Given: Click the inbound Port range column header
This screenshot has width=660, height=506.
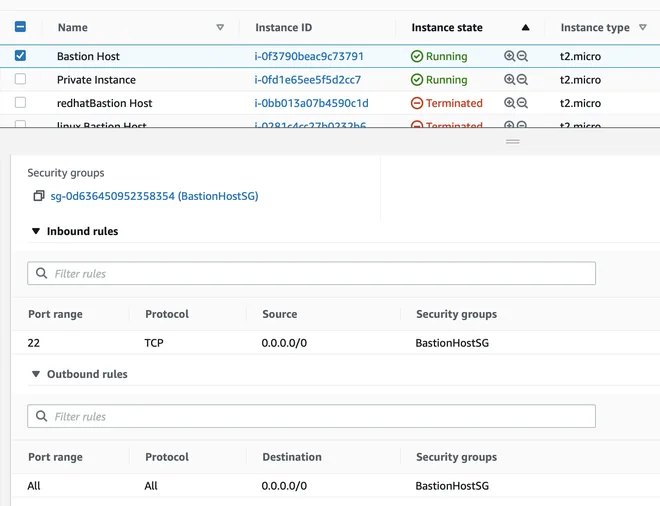Looking at the screenshot, I should click(x=55, y=314).
